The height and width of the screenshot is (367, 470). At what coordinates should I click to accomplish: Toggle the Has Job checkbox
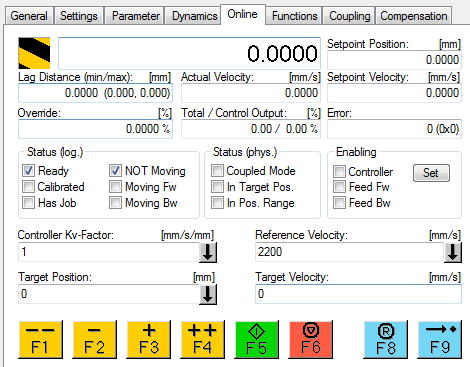coord(28,203)
